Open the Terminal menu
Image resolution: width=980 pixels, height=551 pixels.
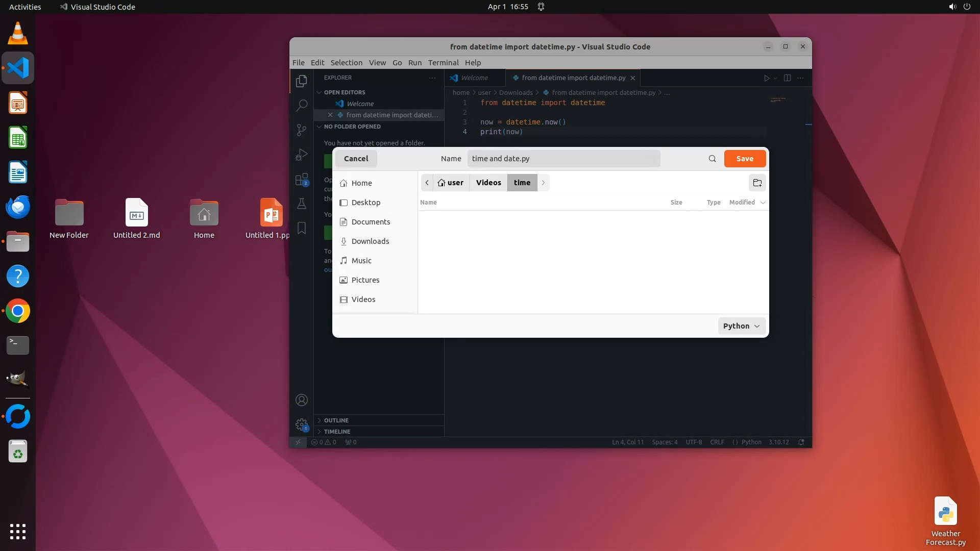(443, 63)
